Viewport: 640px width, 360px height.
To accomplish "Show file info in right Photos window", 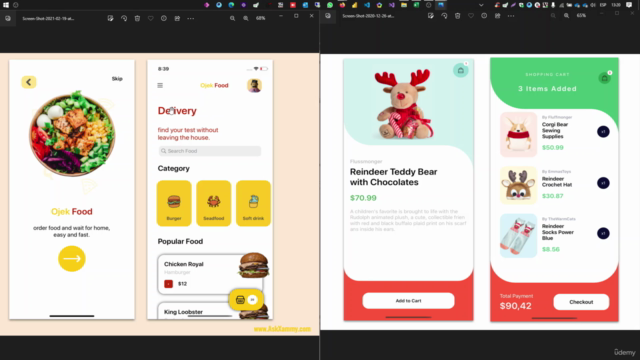I will 484,16.
